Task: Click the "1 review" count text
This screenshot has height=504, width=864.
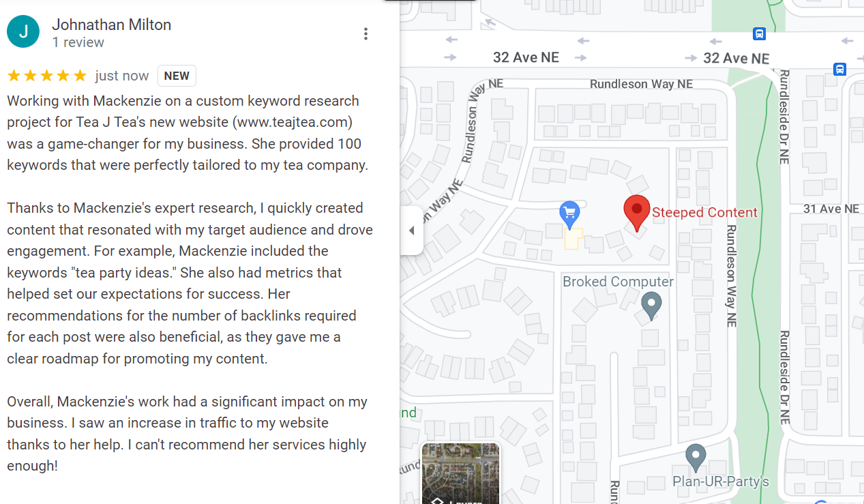Action: 78,42
